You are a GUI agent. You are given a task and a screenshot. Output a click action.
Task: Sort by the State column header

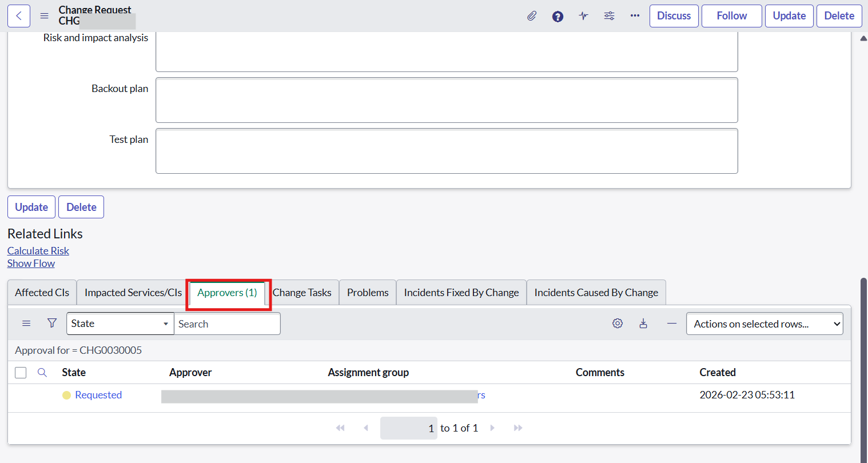coord(74,373)
